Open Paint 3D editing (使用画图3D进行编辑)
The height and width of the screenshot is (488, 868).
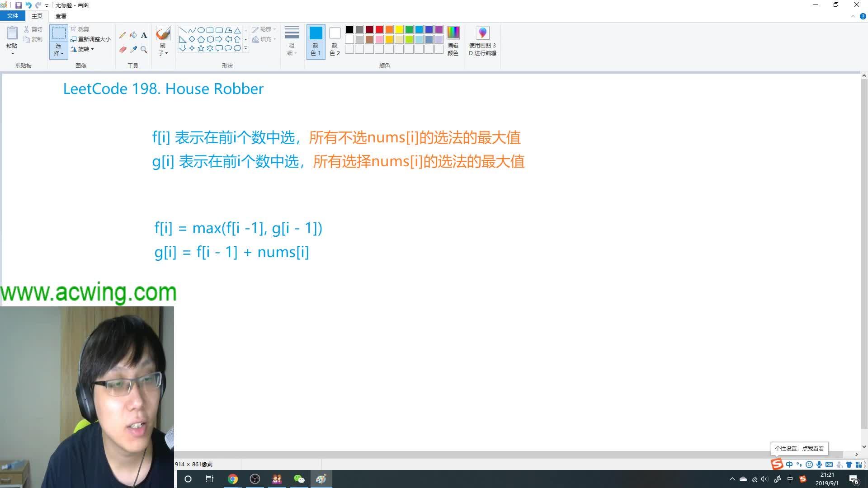[482, 41]
